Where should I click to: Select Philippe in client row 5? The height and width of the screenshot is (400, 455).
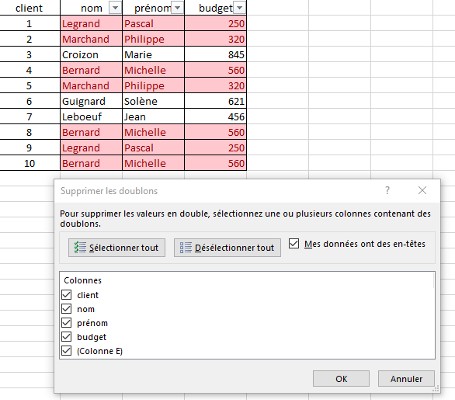point(153,86)
